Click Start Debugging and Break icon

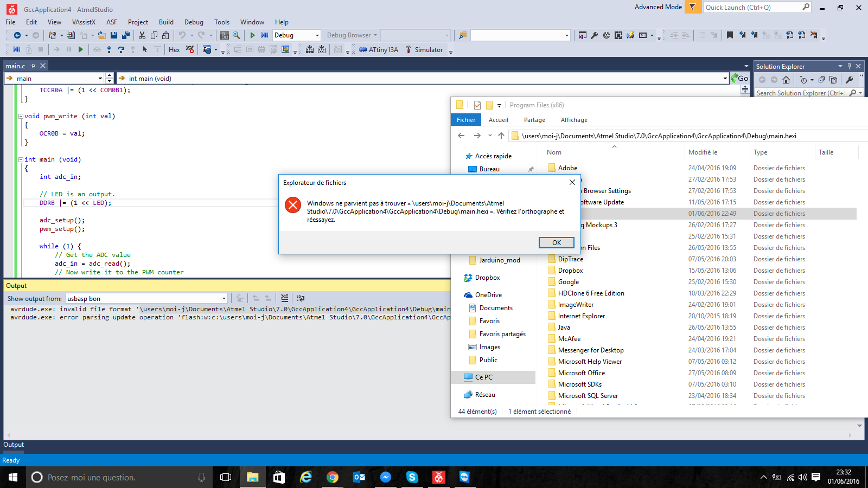click(x=265, y=35)
